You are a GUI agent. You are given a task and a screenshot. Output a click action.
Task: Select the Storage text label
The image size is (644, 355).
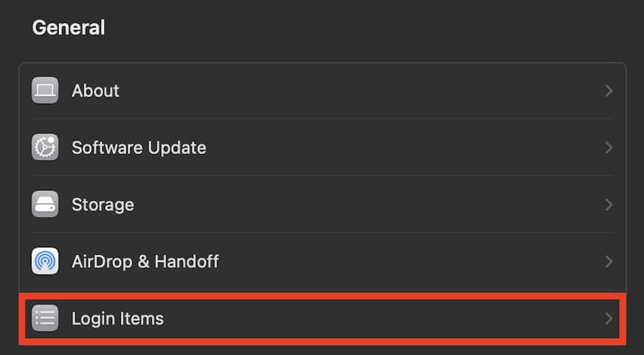click(x=102, y=204)
